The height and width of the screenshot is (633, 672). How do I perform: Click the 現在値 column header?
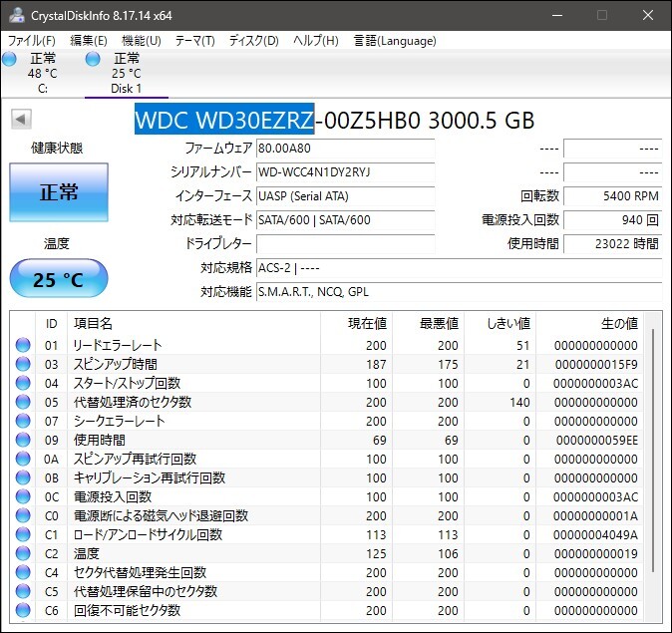356,324
